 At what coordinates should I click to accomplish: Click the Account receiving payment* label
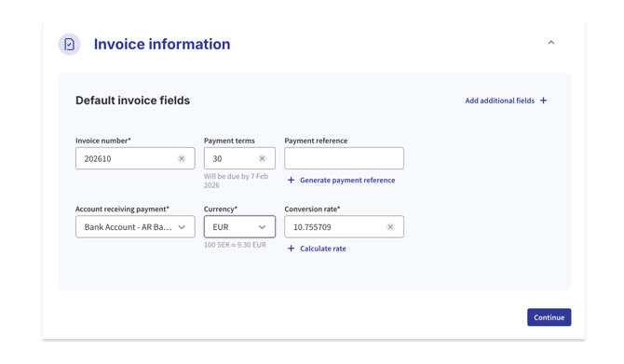(122, 209)
